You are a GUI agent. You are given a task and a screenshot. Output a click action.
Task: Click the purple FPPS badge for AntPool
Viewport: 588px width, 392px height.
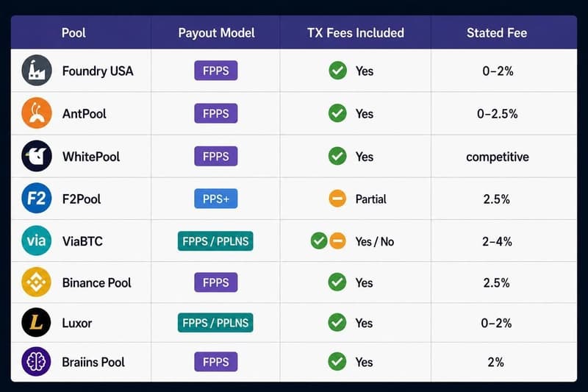(215, 113)
